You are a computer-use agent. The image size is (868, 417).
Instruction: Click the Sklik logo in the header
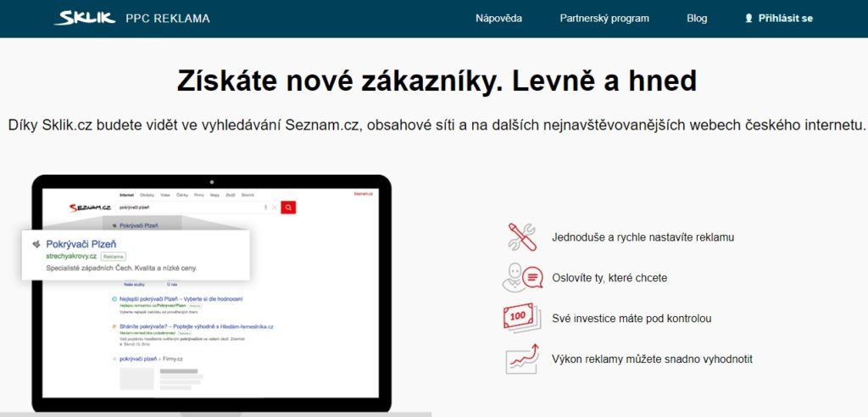[84, 18]
